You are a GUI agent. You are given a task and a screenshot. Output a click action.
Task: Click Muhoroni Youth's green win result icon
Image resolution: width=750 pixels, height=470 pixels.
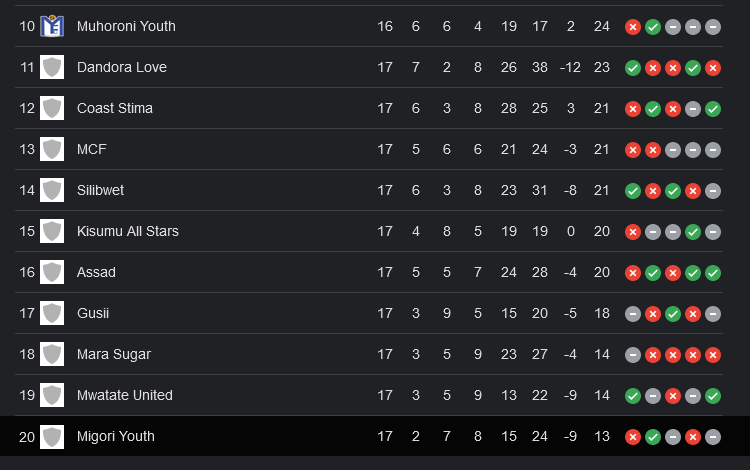click(653, 27)
